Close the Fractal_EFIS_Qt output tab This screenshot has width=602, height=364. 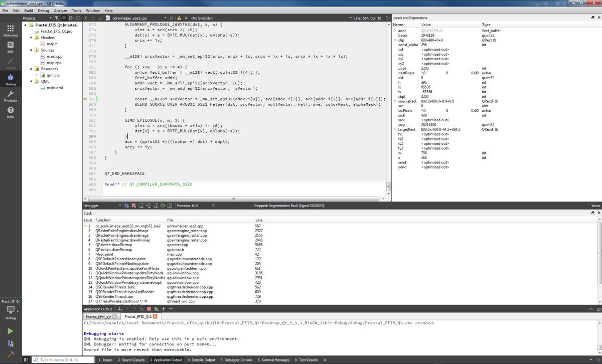[x=114, y=317]
